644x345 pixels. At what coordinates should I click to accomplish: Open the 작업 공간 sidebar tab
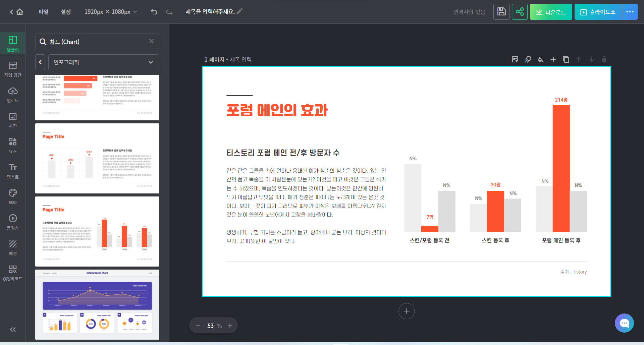tap(13, 69)
